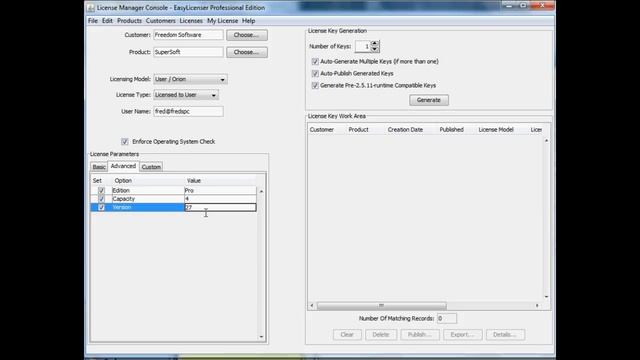Click the Option column header
Viewport: 640px width, 360px height.
pos(123,180)
